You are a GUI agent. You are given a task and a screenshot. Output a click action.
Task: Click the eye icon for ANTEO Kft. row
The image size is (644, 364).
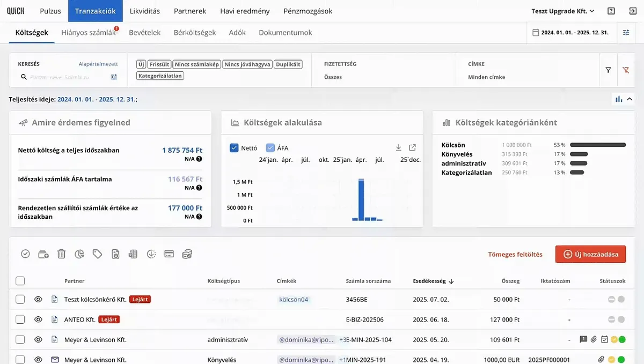coord(38,320)
